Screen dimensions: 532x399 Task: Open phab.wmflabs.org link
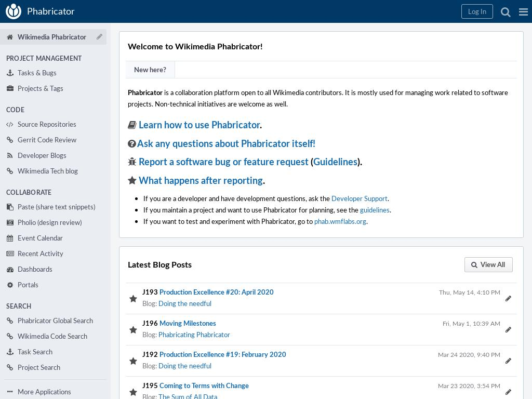[x=340, y=221]
